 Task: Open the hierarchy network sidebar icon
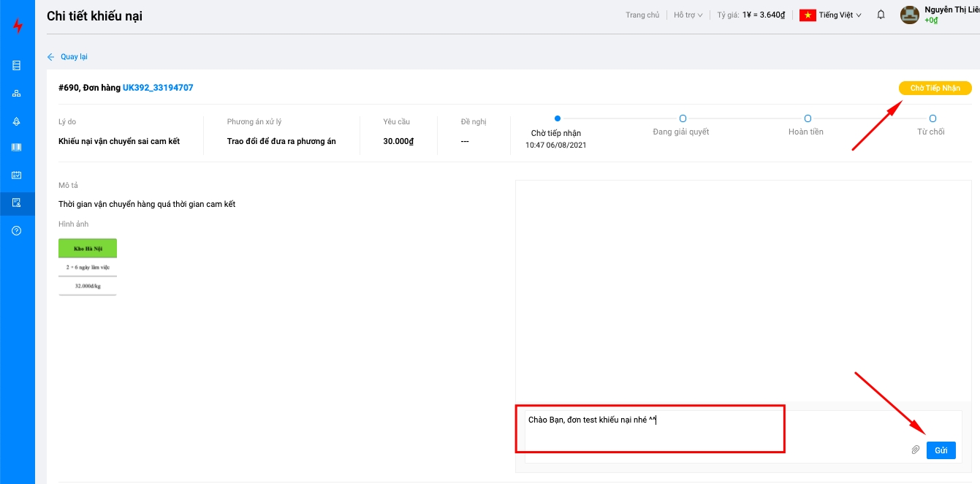[17, 94]
